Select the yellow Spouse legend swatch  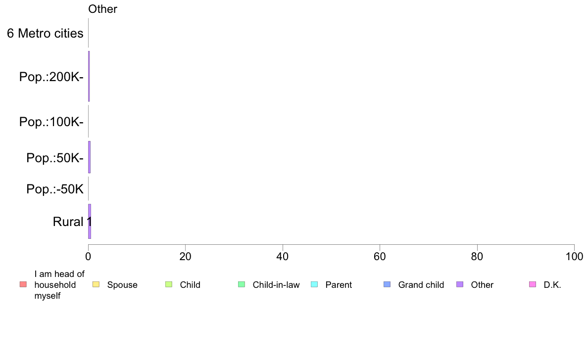pyautogui.click(x=96, y=284)
